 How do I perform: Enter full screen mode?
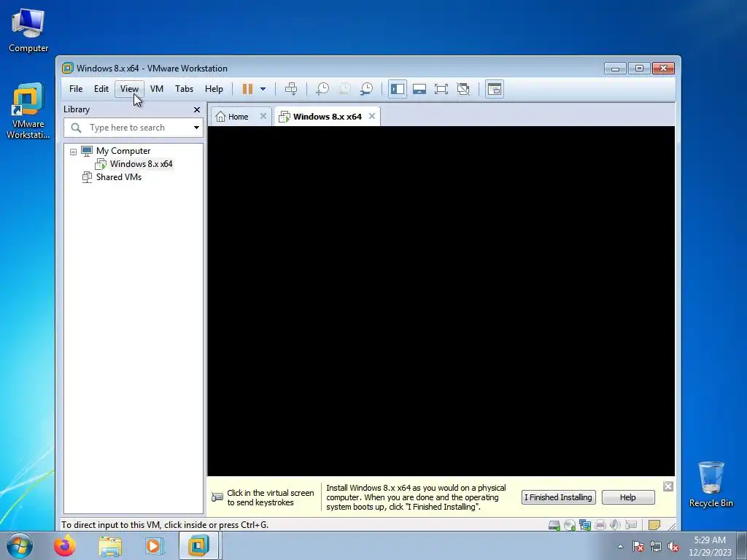tap(441, 89)
